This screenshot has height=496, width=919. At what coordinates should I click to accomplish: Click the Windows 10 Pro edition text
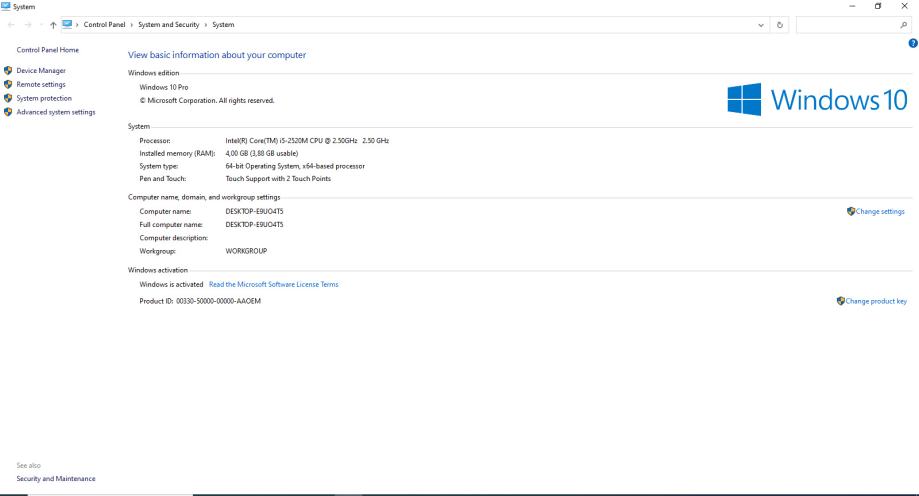coord(164,87)
